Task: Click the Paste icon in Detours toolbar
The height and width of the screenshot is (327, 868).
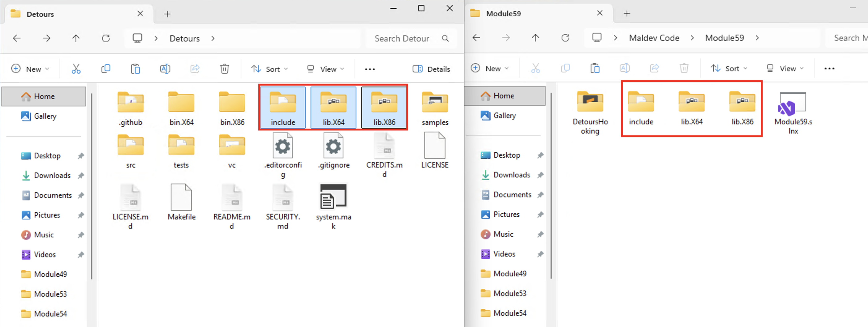Action: point(135,69)
